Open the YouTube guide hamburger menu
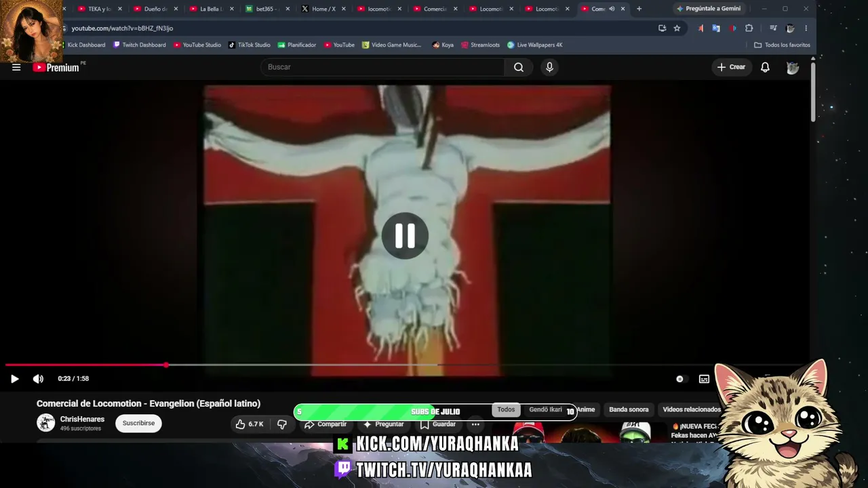 click(x=16, y=67)
